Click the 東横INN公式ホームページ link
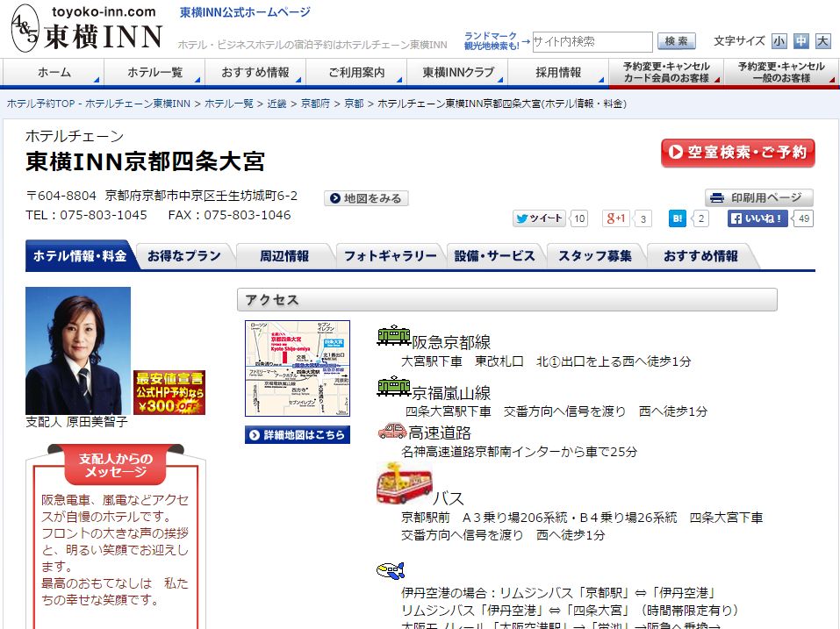The image size is (840, 629). [x=245, y=11]
